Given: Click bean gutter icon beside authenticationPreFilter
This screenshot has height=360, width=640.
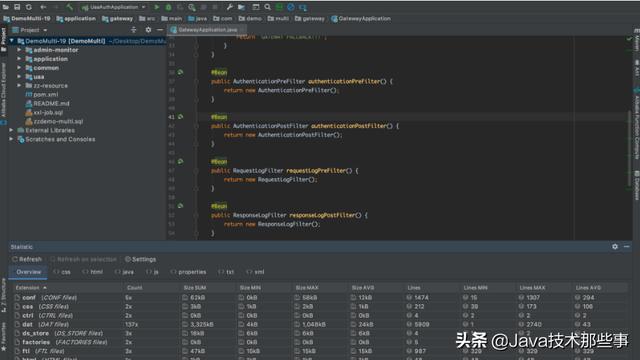Looking at the screenshot, I should [x=180, y=72].
